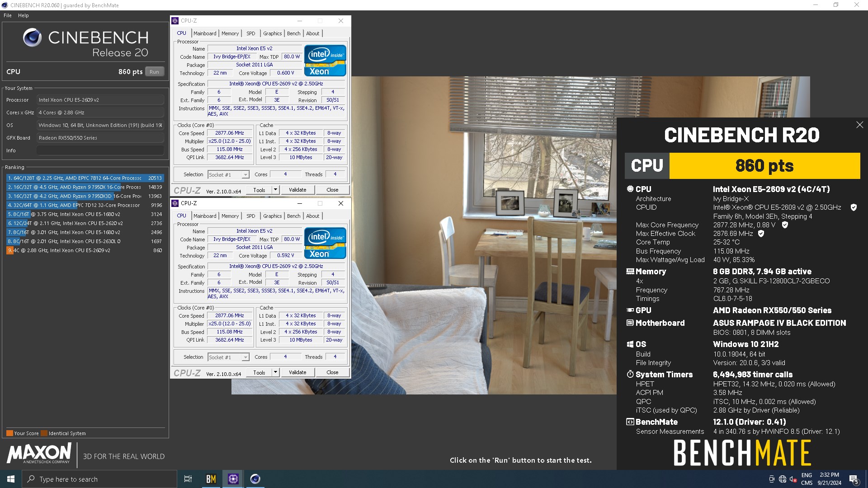
Task: Switch to Memory tab in lower CPU-Z window
Action: pyautogui.click(x=230, y=216)
